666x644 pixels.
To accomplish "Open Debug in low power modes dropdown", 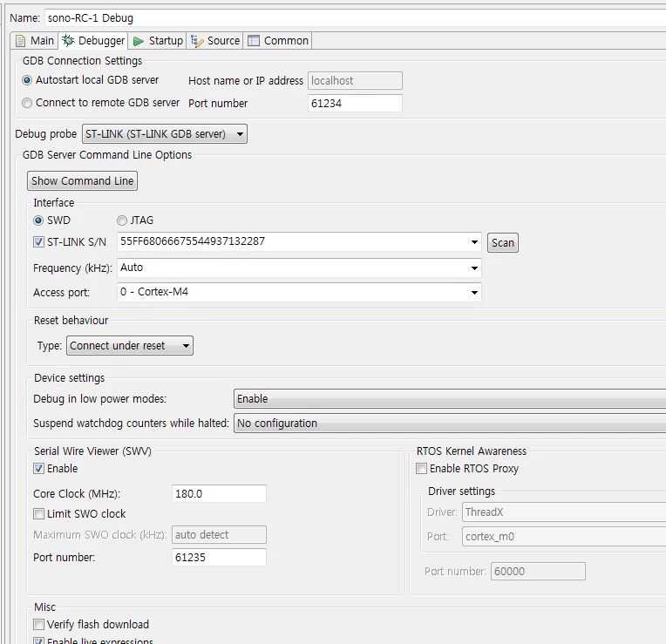I will 450,399.
